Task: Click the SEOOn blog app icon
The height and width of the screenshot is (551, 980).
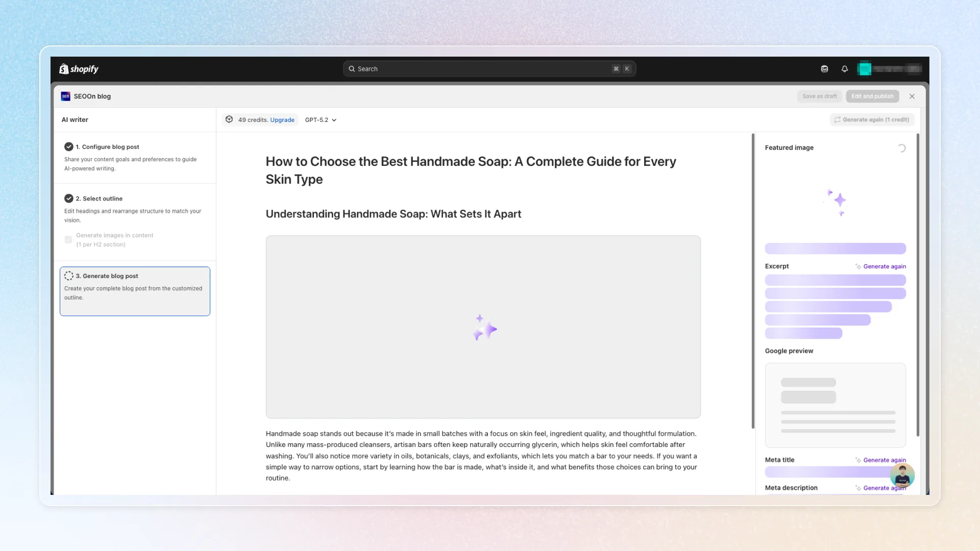Action: pos(65,96)
